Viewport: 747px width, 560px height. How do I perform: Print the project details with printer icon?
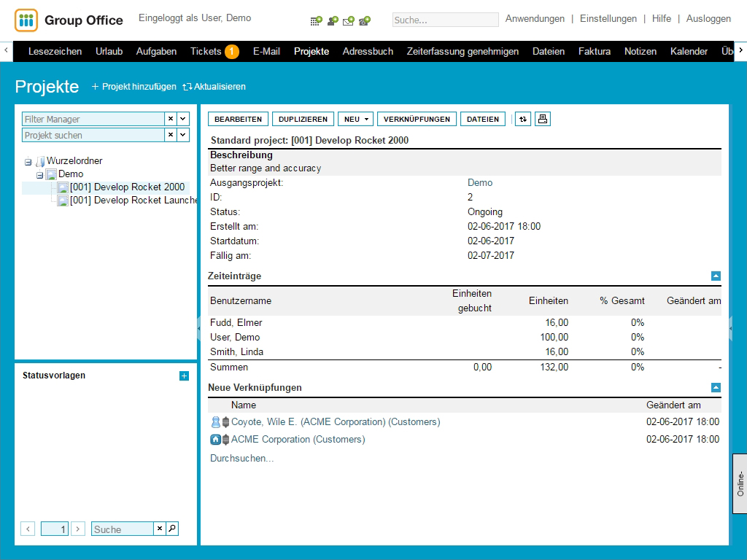coord(542,119)
